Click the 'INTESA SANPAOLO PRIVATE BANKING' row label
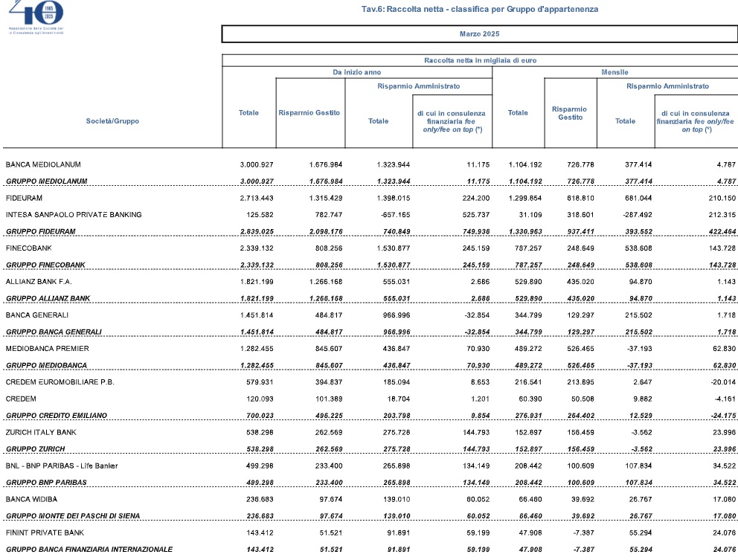 [74, 215]
